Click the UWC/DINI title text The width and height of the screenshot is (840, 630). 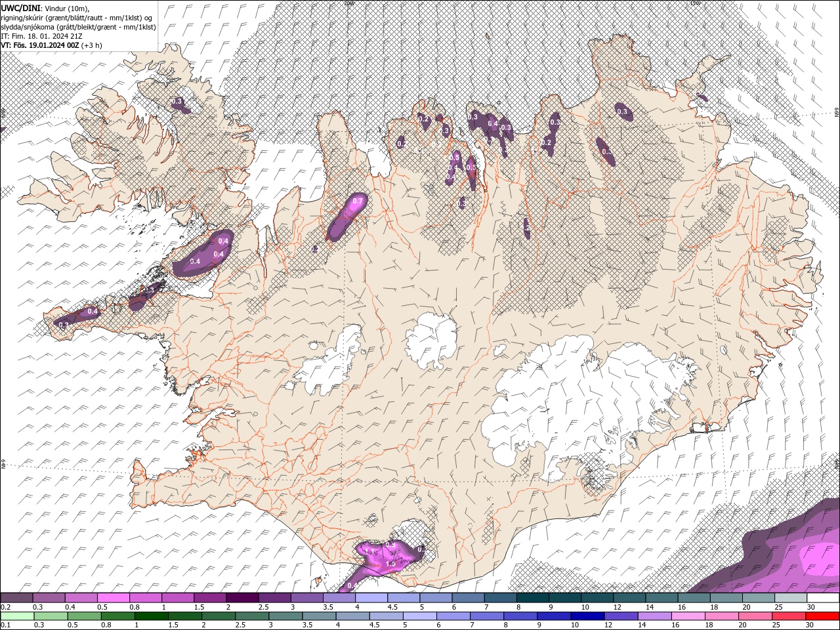20,8
